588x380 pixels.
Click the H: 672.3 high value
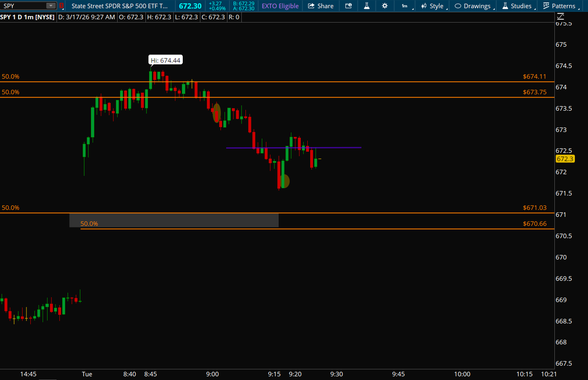pos(158,17)
